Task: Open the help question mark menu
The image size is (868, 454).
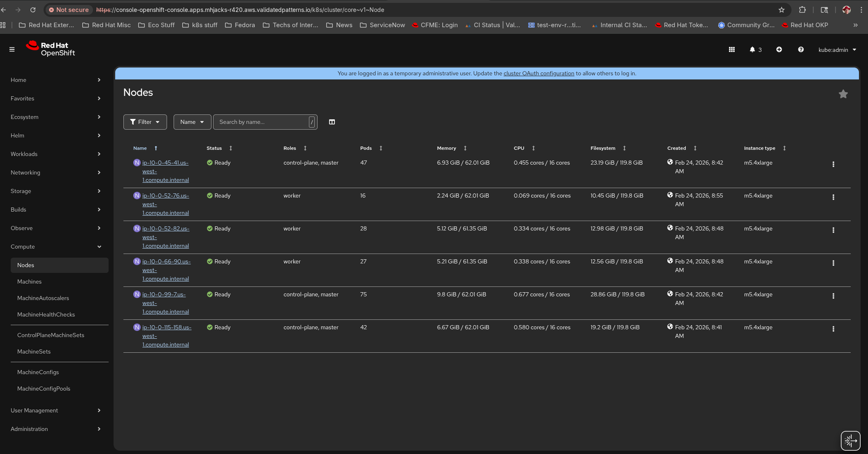Action: [801, 49]
